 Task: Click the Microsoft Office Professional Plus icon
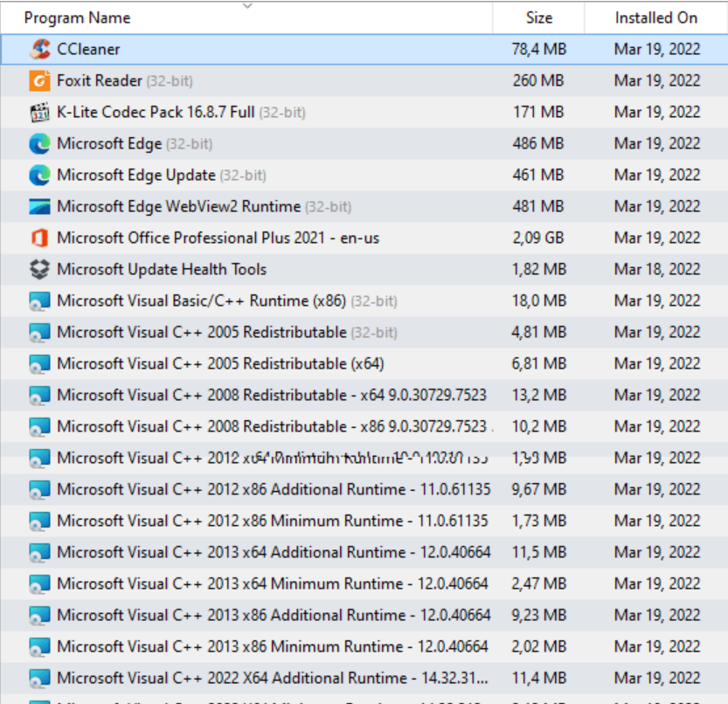coord(39,238)
